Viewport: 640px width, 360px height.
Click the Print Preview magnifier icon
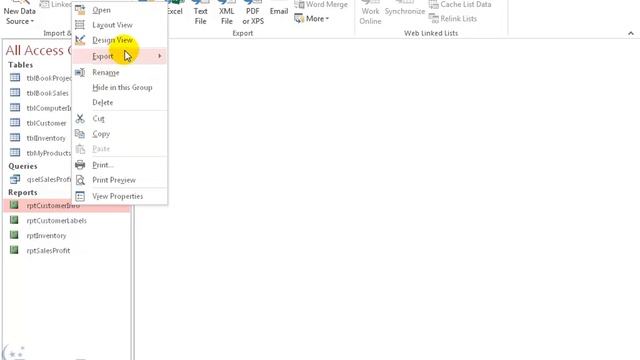pyautogui.click(x=80, y=180)
